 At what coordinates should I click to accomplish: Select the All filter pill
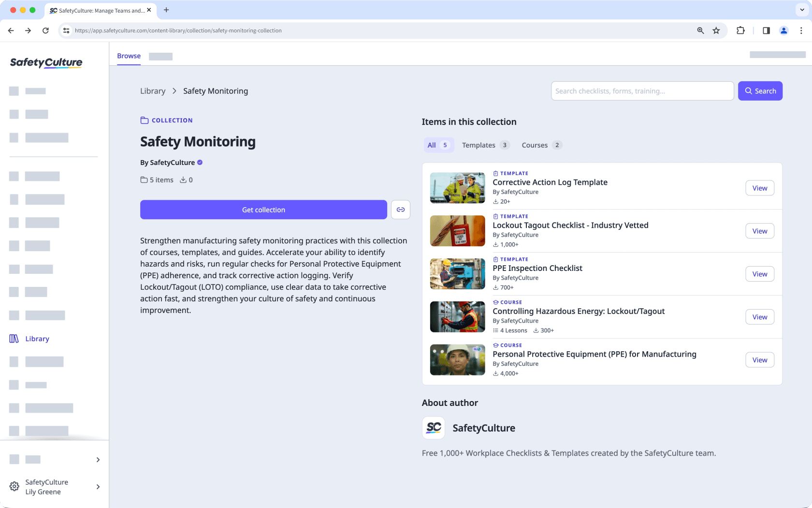[438, 145]
